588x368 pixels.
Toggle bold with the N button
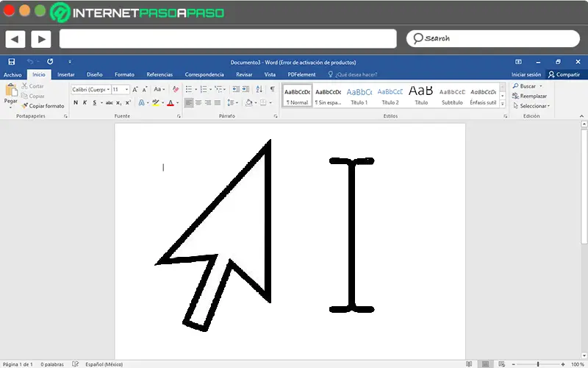pos(76,102)
